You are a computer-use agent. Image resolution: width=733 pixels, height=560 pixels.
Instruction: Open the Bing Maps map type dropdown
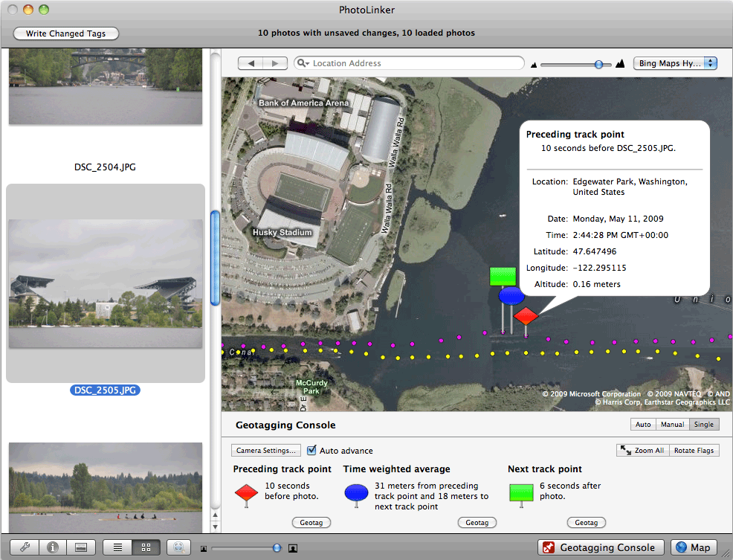(675, 63)
